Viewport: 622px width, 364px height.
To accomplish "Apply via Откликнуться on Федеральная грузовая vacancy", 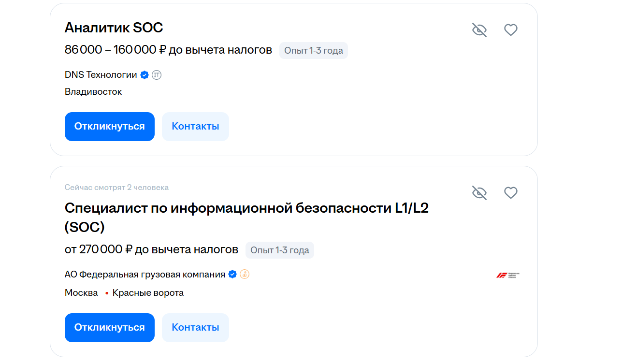I will point(110,328).
